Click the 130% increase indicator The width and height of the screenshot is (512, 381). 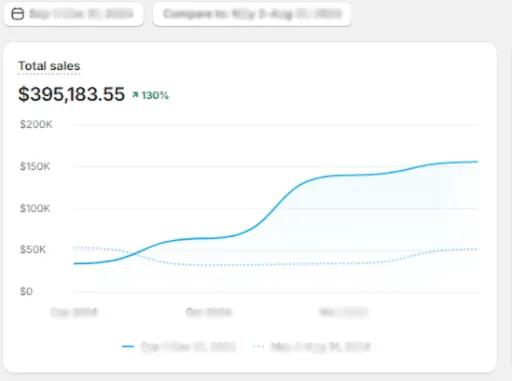tap(151, 95)
